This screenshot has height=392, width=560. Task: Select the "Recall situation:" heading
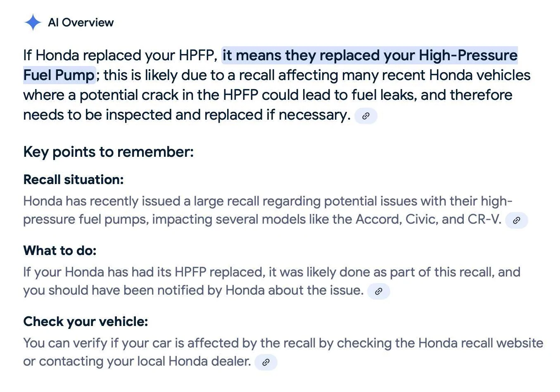[x=74, y=179]
